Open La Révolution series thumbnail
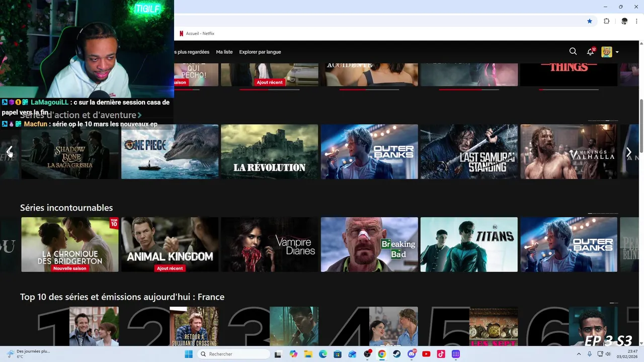This screenshot has width=644, height=362. click(270, 152)
